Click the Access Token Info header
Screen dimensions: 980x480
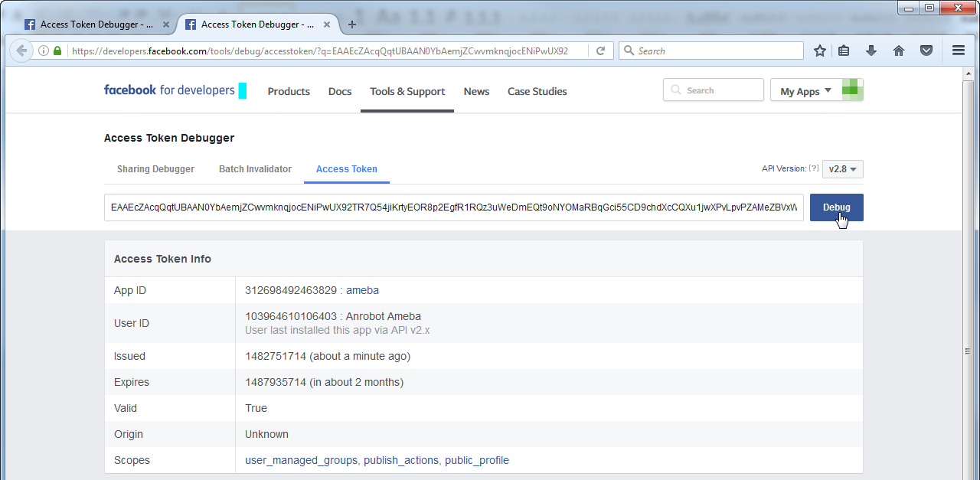(162, 259)
